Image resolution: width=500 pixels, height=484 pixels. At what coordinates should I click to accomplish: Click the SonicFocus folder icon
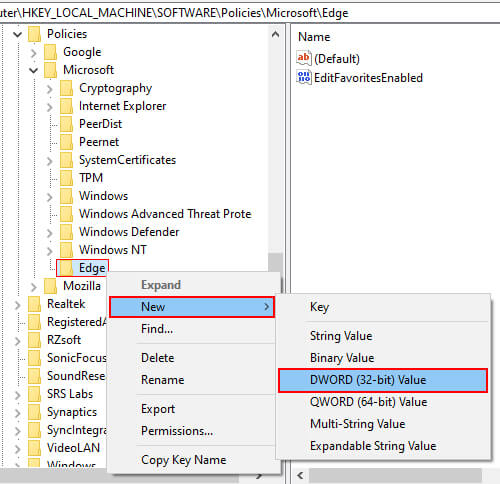point(35,358)
